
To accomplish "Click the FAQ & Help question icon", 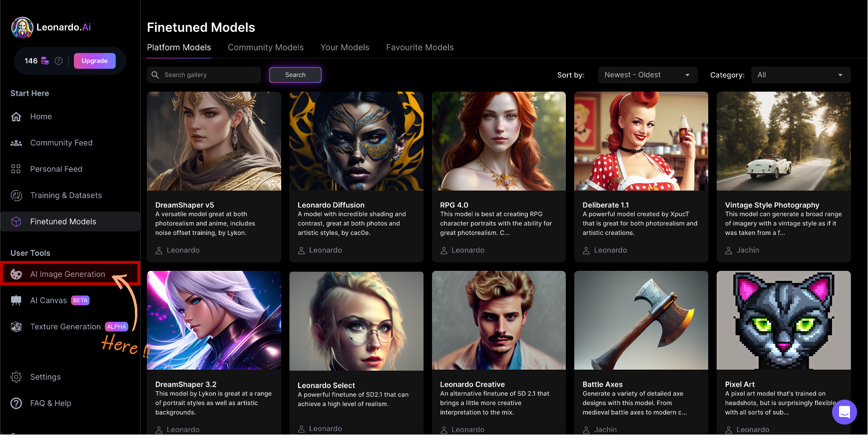I will click(16, 404).
